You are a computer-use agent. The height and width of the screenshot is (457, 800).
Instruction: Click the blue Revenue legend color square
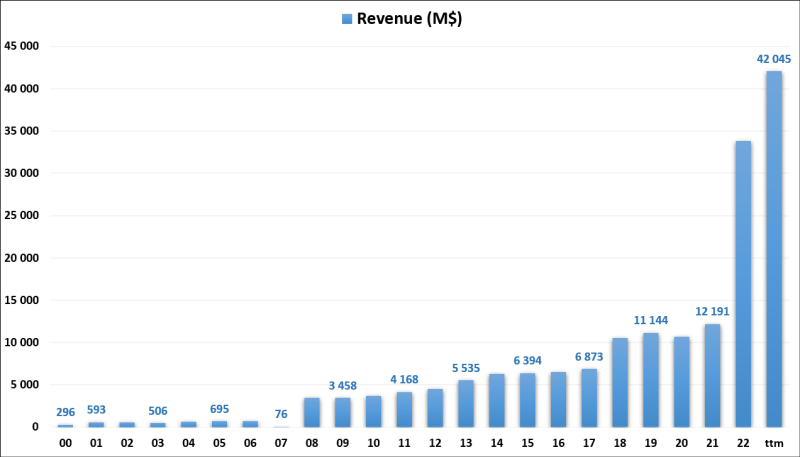(347, 19)
